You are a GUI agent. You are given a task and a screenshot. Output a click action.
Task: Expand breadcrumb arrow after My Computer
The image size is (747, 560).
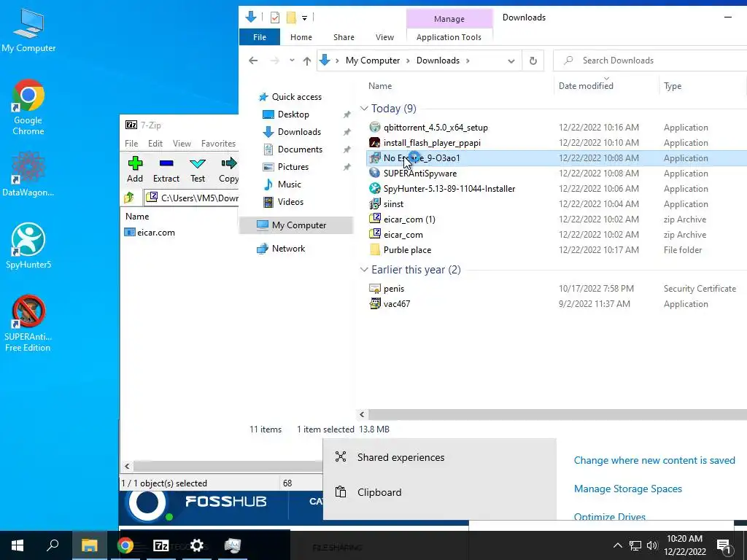(408, 61)
